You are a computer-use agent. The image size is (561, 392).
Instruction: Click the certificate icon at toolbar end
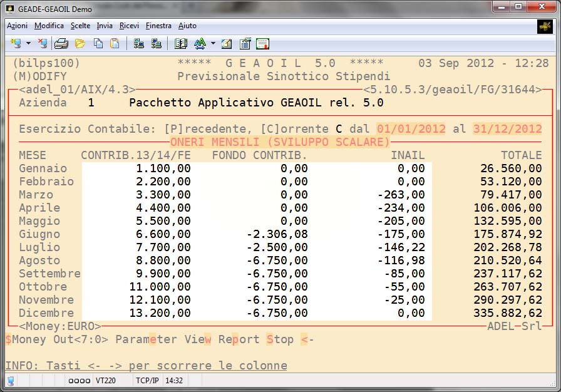point(262,44)
